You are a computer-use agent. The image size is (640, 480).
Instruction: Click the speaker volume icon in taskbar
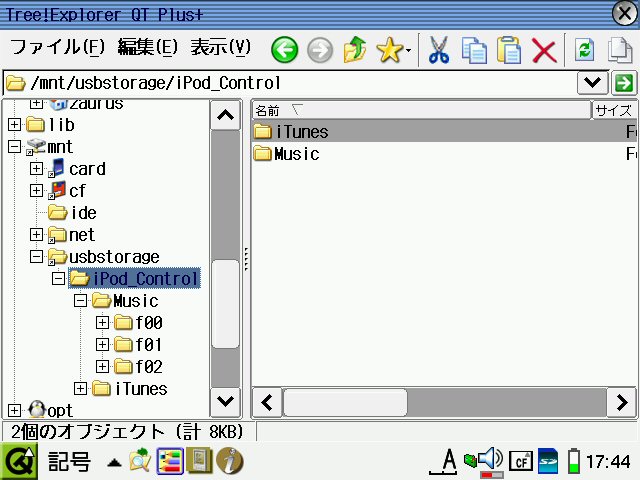click(489, 460)
